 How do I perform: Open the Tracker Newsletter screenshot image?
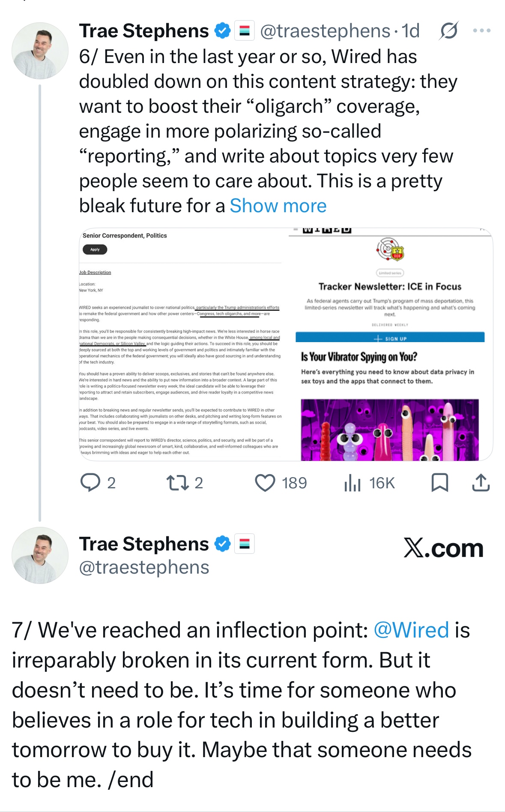tap(390, 344)
